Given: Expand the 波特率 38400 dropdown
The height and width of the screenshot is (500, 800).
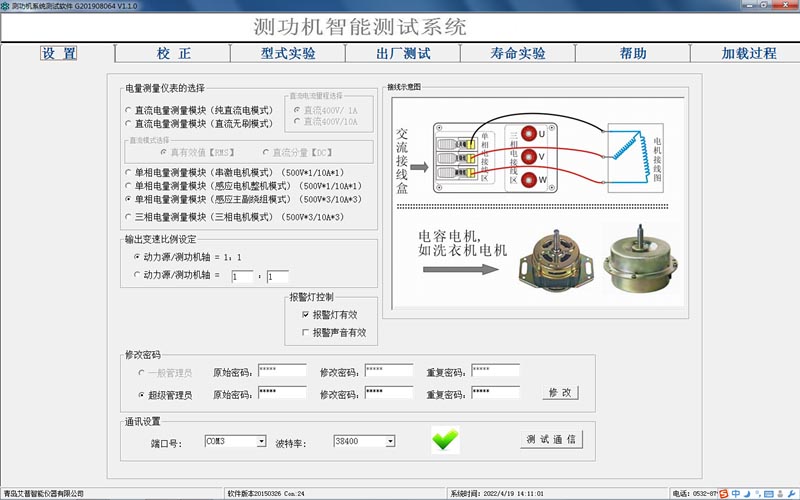Looking at the screenshot, I should point(390,440).
